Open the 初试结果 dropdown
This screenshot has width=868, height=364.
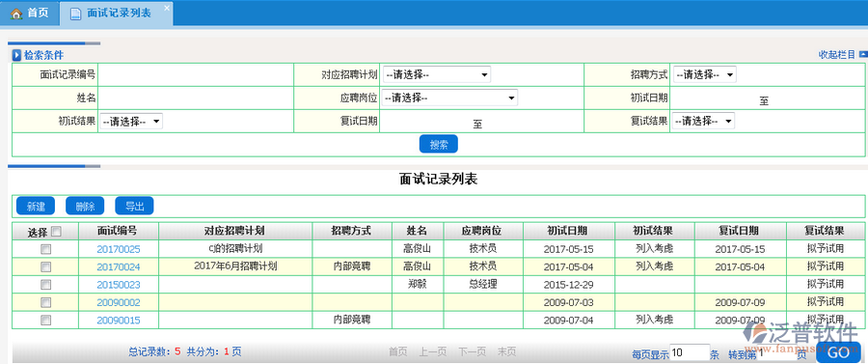coord(131,122)
